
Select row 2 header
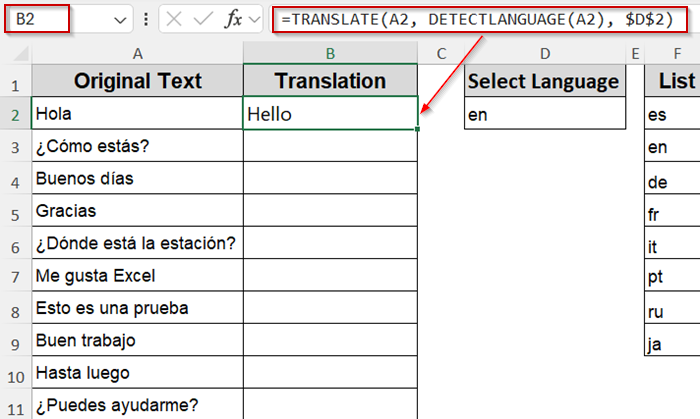pyautogui.click(x=16, y=113)
